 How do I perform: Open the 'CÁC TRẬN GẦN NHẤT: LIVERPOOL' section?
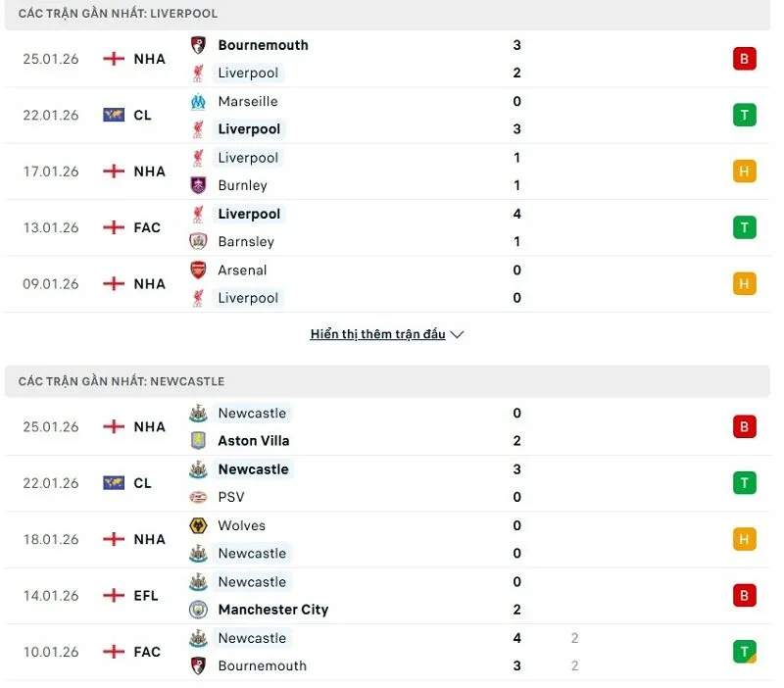[120, 13]
